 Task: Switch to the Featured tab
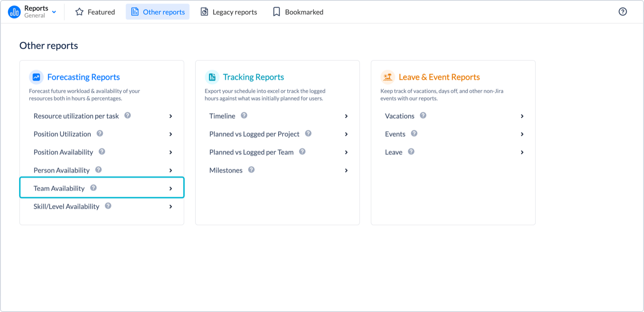(95, 12)
